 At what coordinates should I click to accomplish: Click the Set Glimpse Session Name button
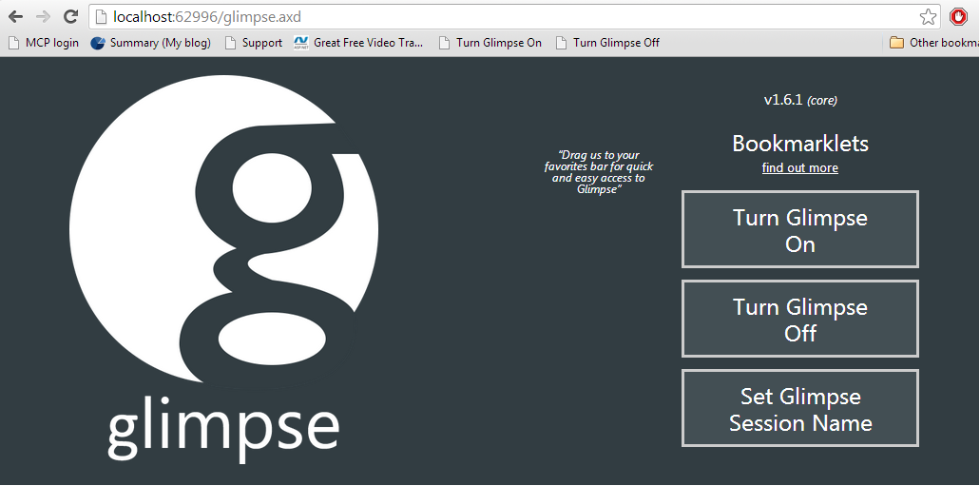[x=800, y=408]
